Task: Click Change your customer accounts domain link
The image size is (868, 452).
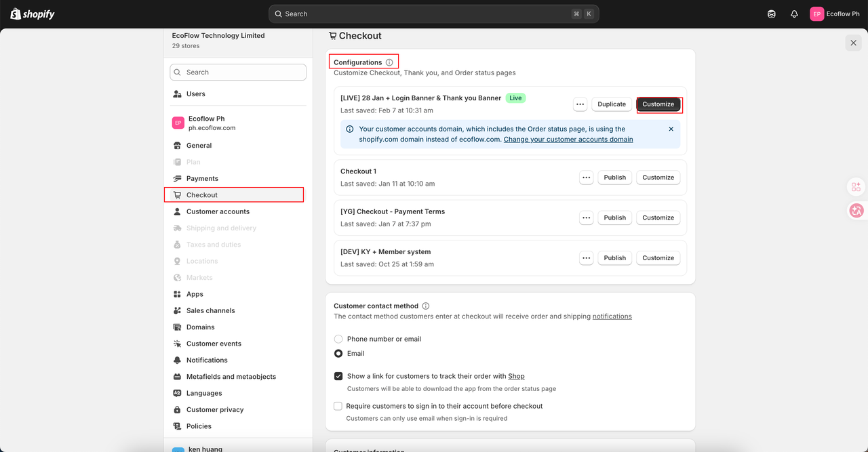Action: [x=568, y=140]
